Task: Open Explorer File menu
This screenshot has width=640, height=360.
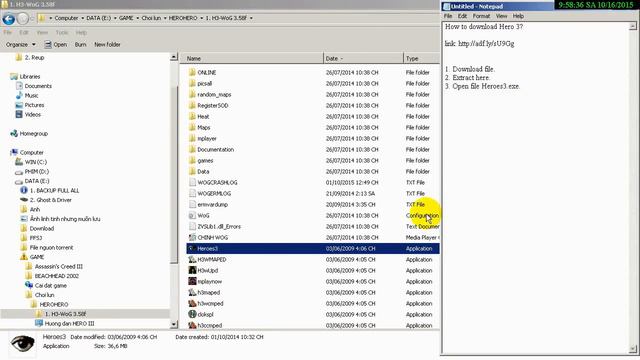Action: click(8, 32)
